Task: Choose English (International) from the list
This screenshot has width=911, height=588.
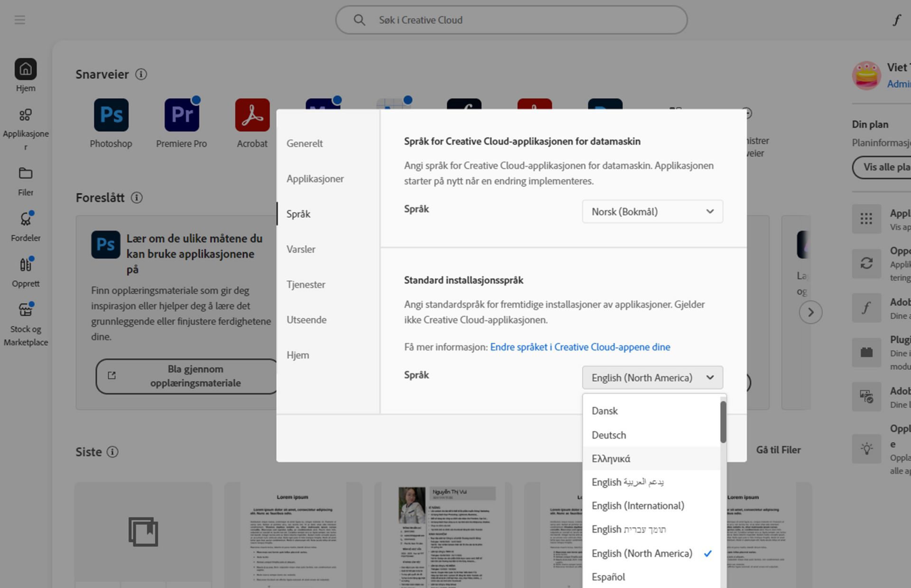Action: pyautogui.click(x=638, y=505)
